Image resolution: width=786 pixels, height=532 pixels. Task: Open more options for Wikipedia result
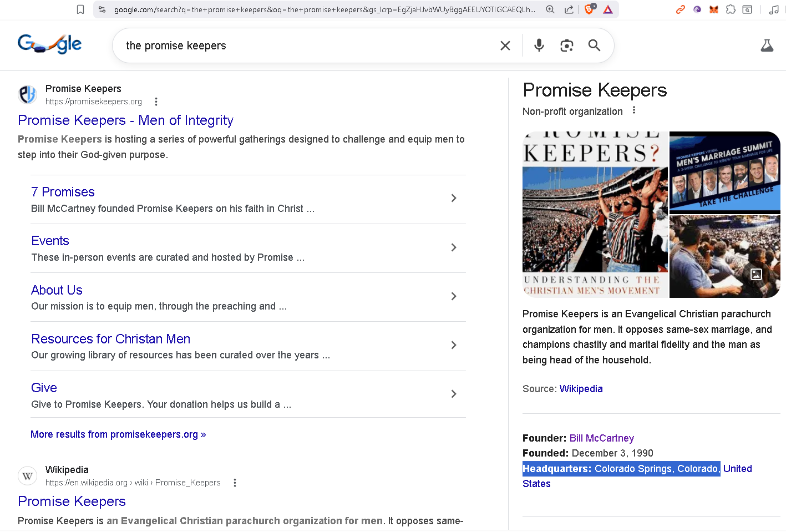tap(235, 483)
